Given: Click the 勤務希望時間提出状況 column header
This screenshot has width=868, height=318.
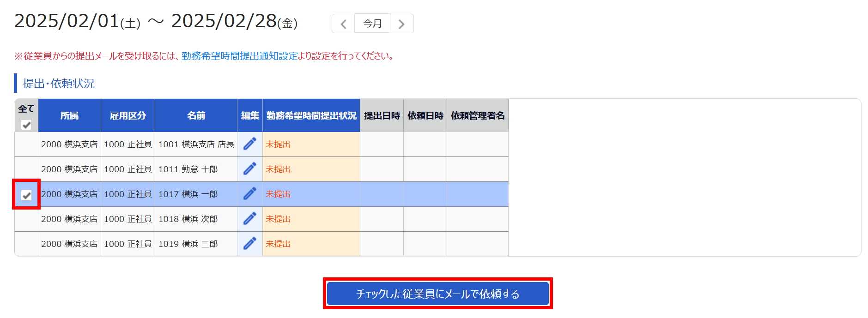Looking at the screenshot, I should (x=311, y=115).
